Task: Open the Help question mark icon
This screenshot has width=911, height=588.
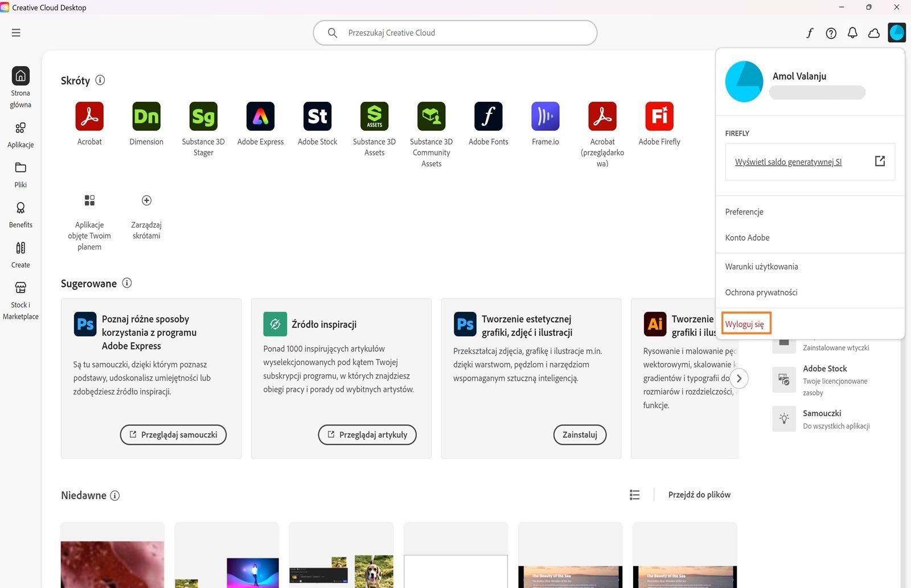Action: pos(831,33)
